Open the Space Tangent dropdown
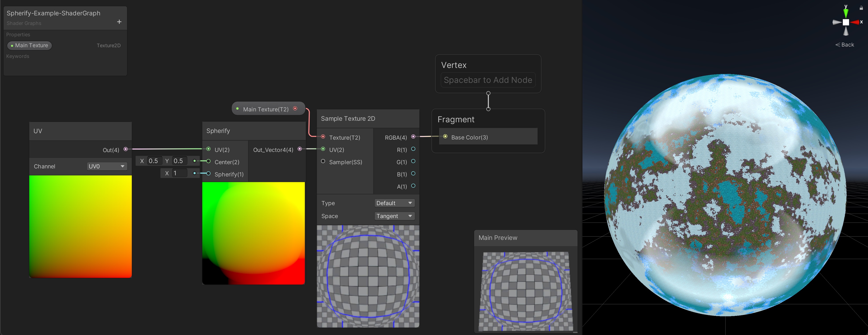This screenshot has height=335, width=868. 394,216
